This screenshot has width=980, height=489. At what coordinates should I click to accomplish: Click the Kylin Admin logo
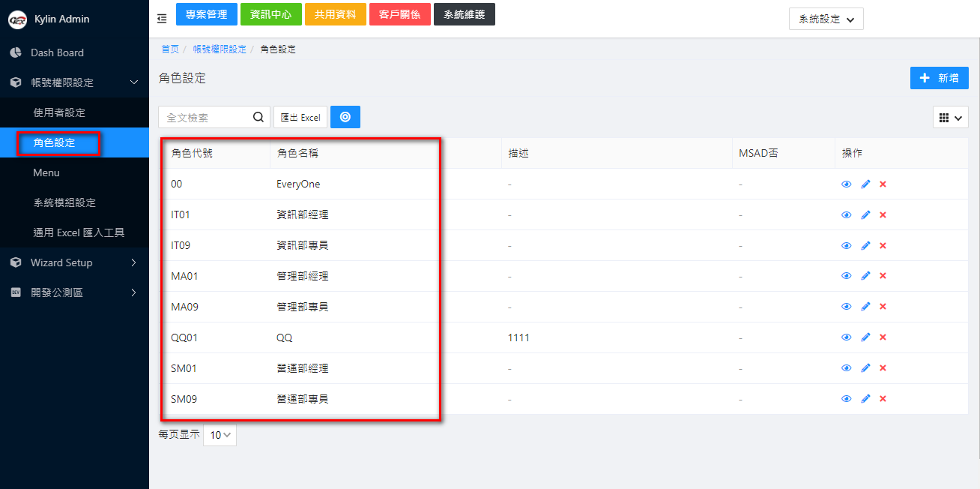coord(17,19)
